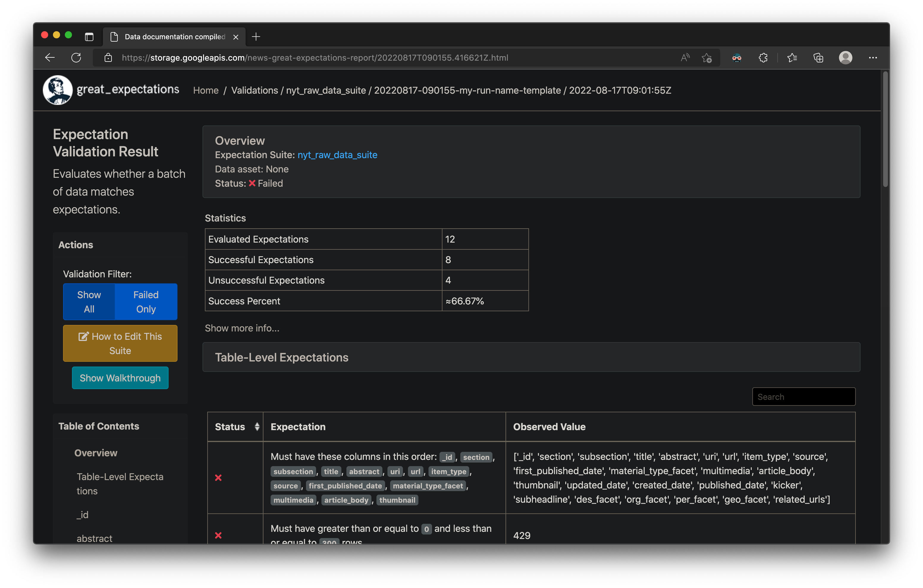Open the nyt_raw_data_suite suite link

(337, 155)
